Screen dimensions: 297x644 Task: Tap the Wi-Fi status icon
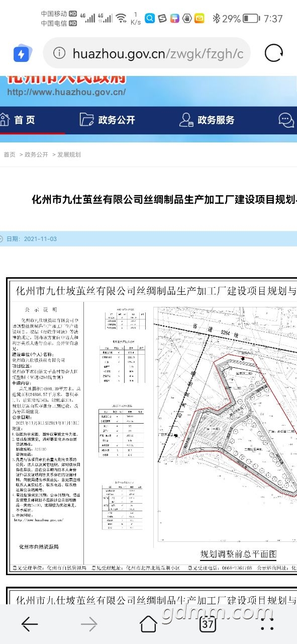(121, 19)
